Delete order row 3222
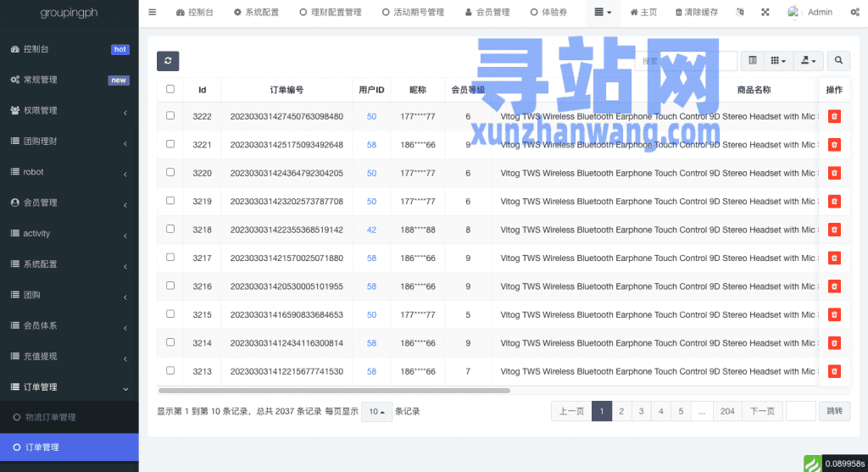 pos(834,116)
